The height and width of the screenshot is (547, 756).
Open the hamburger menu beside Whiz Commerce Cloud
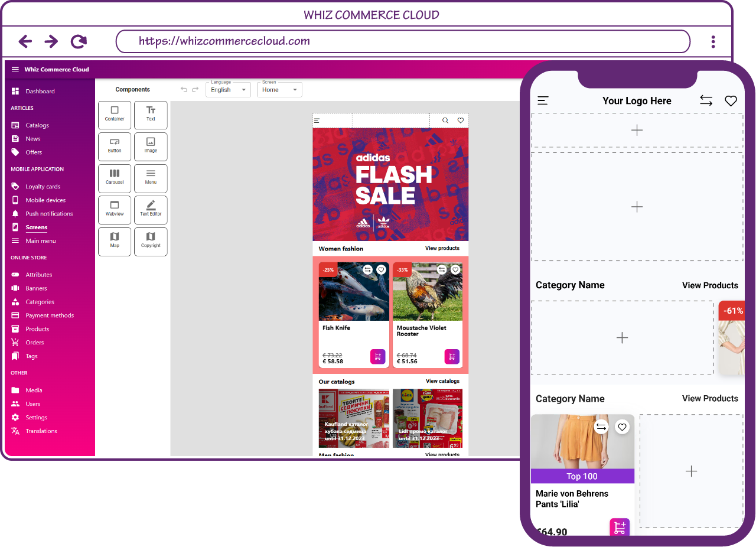tap(15, 69)
